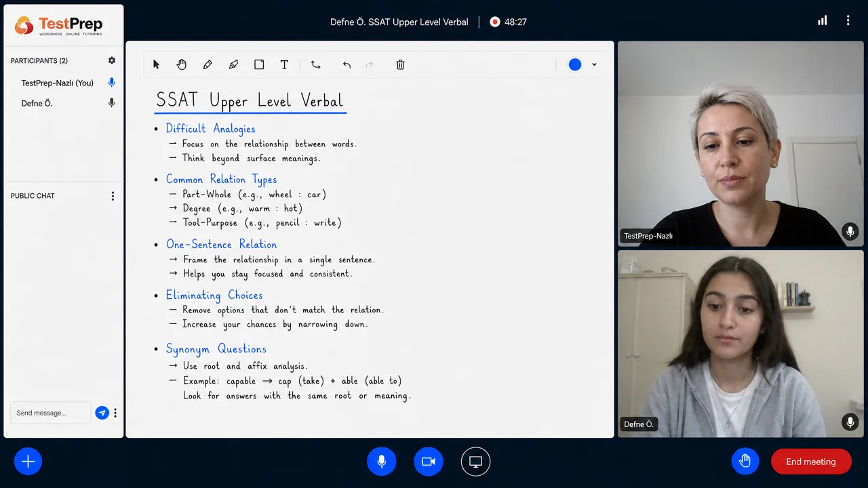The width and height of the screenshot is (868, 488).
Task: Open the top-right meeting options menu
Action: pyautogui.click(x=848, y=21)
